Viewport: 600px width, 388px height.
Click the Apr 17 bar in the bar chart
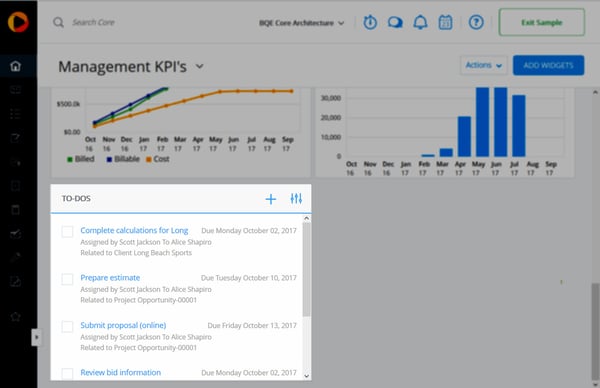click(x=464, y=136)
